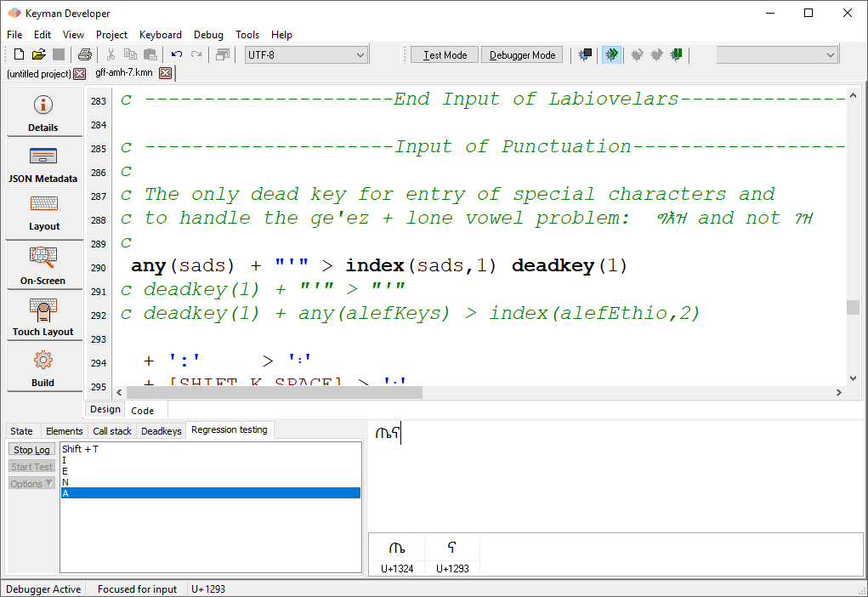Screen dimensions: 868x597
Task: Switch to the Design tab
Action: (105, 409)
